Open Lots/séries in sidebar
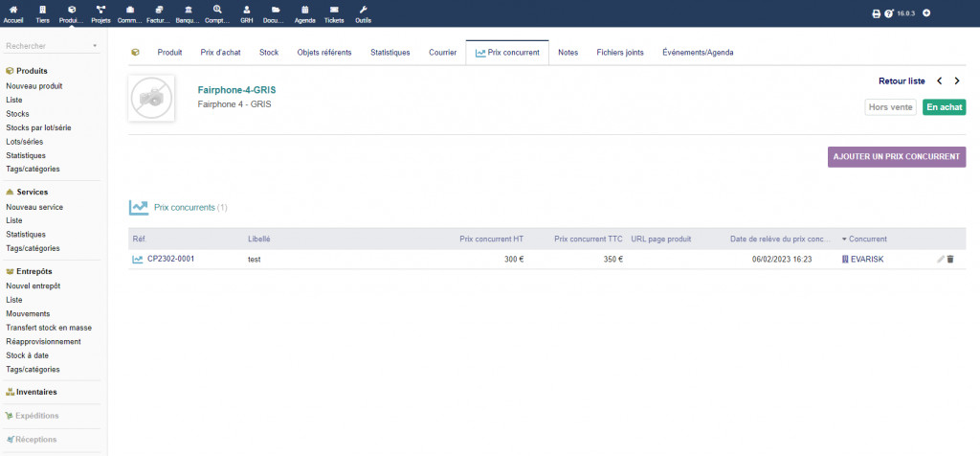 click(x=24, y=142)
